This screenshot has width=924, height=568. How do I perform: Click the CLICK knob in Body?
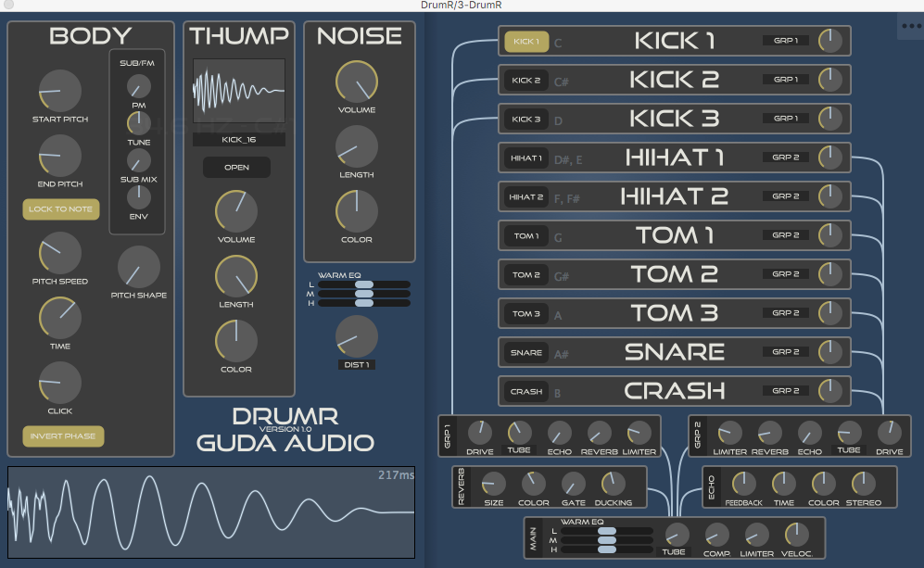(59, 383)
